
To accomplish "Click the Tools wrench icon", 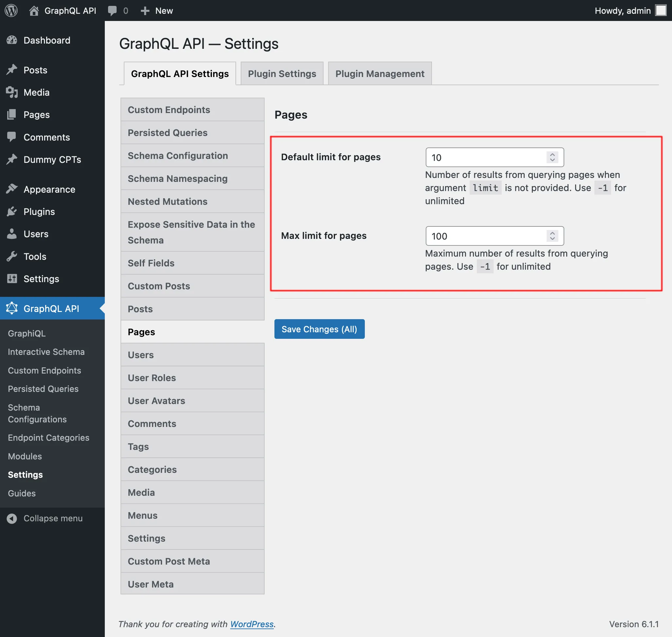I will 12,256.
